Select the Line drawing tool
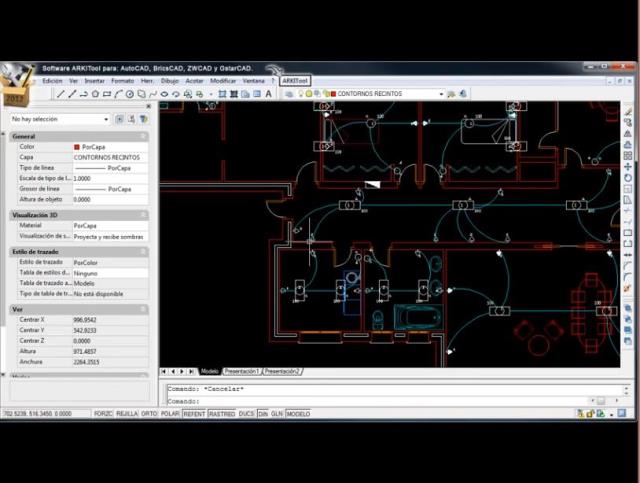This screenshot has width=640, height=483. (60, 94)
